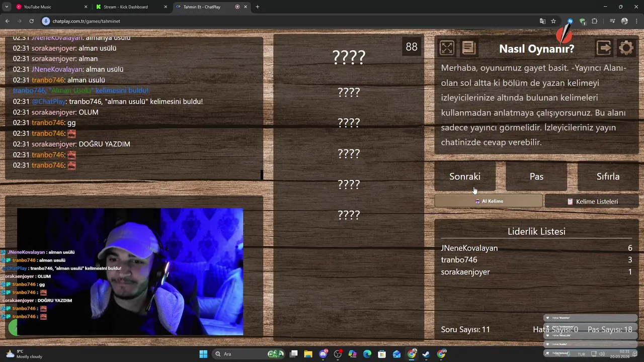This screenshot has height=362, width=644.
Task: Bookmark this page with the star
Action: (553, 21)
